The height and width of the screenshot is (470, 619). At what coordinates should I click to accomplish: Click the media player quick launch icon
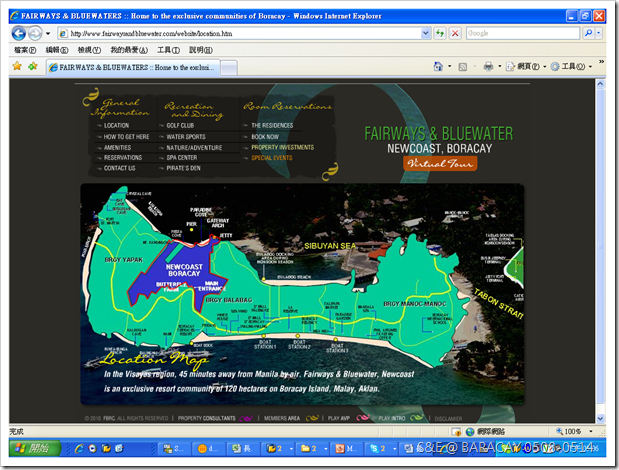pyautogui.click(x=93, y=448)
